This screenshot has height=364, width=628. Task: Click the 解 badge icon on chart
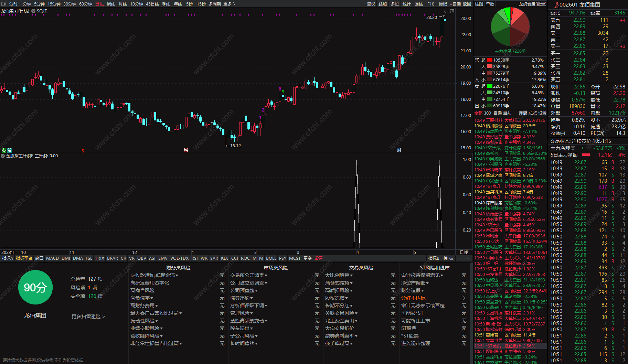point(10,150)
